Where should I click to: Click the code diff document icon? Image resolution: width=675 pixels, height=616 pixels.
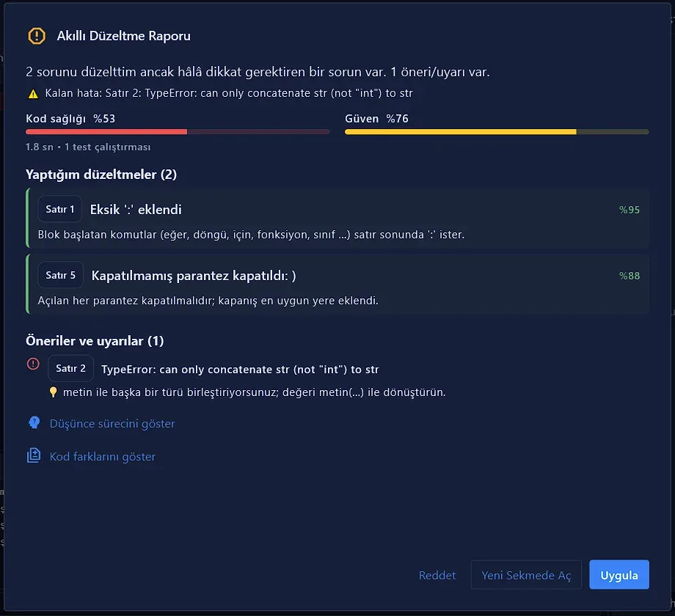(34, 455)
